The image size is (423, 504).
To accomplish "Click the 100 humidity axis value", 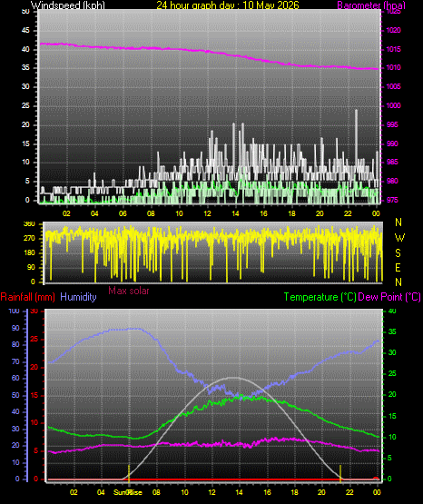I will click(14, 311).
